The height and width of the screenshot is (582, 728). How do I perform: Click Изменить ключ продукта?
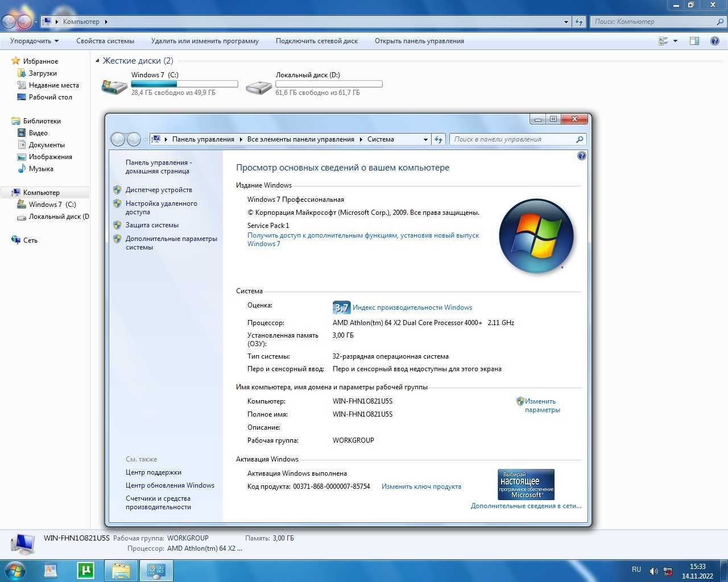(x=421, y=487)
